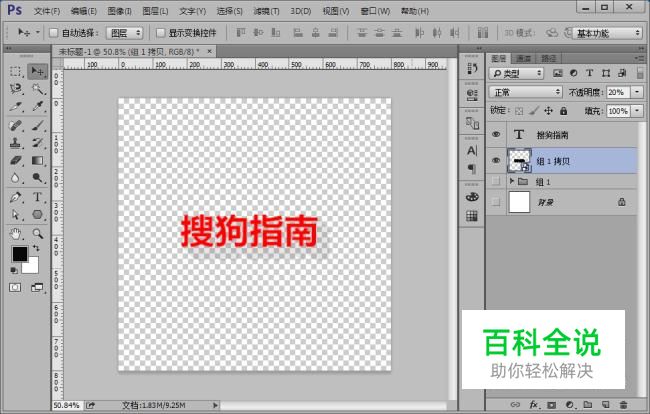Open the 基本功能 workspace dropdown
The height and width of the screenshot is (414, 650).
(x=608, y=33)
